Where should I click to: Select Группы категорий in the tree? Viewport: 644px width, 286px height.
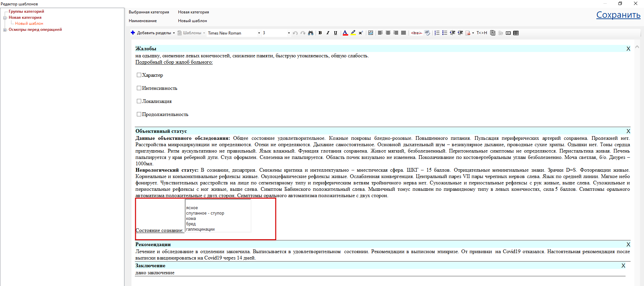[26, 11]
